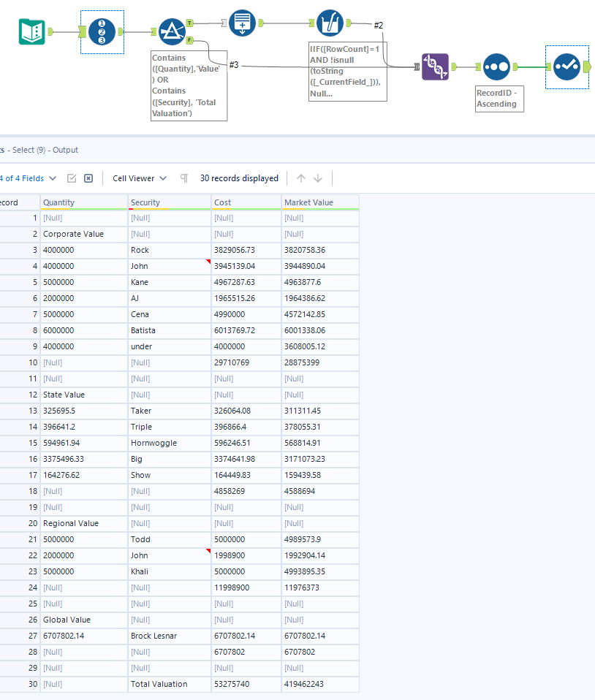Toggle whitespace display with the paragraph mark icon
Viewport: 595px width, 700px height.
(183, 178)
